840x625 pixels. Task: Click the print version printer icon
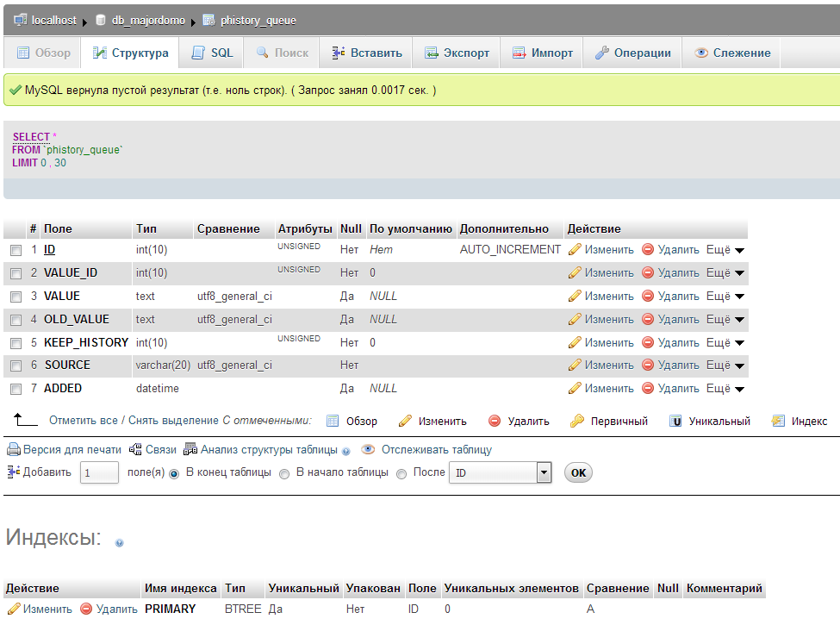click(x=14, y=450)
